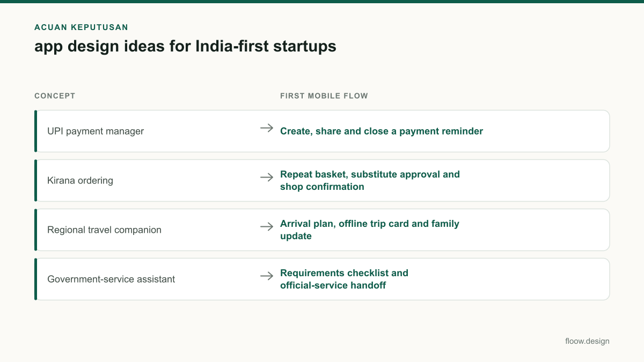Open 'Requirements checklist and official-service handoff' text

coord(344,279)
